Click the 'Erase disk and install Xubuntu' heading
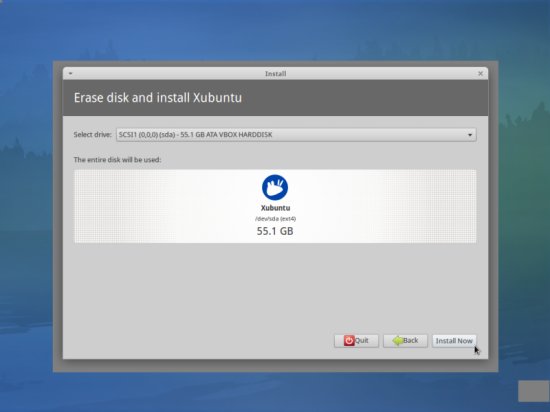550x412 pixels. (158, 98)
